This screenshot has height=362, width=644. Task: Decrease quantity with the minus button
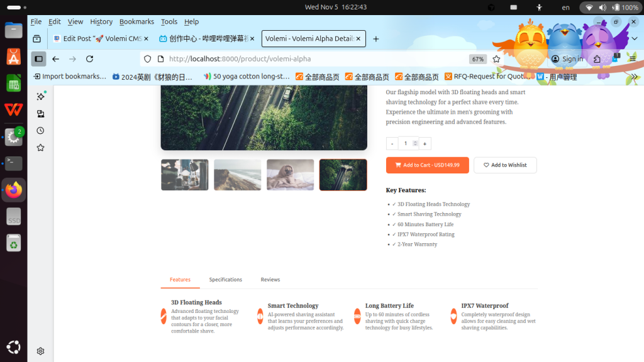[x=392, y=144]
